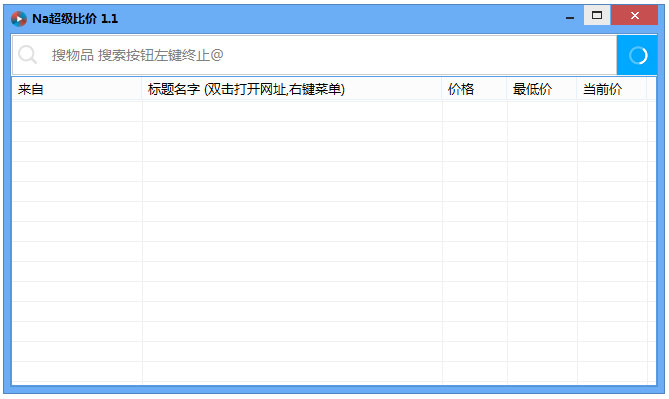The height and width of the screenshot is (399, 669).
Task: Sort by the 来自 column header
Action: [77, 89]
